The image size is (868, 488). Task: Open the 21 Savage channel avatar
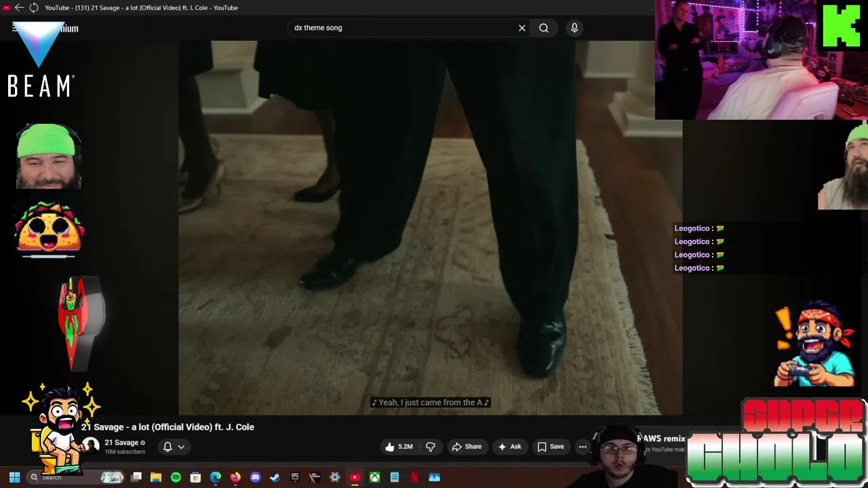click(91, 445)
